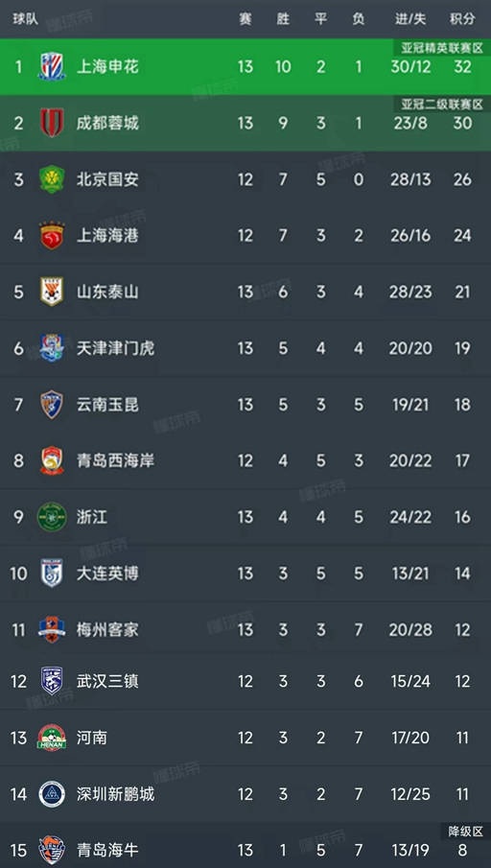This screenshot has height=868, width=491.
Task: Open the 上海申花 team crest icon
Action: tap(52, 66)
